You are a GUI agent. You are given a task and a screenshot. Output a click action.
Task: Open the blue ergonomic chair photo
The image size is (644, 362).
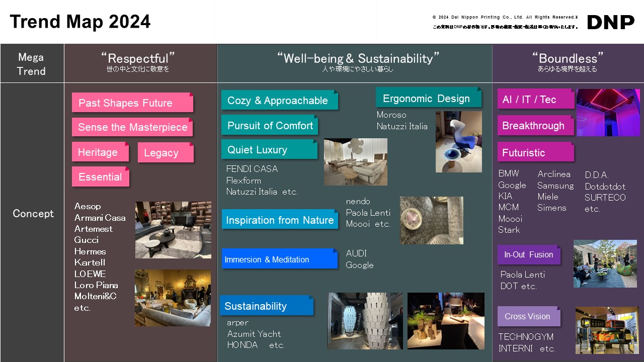458,142
